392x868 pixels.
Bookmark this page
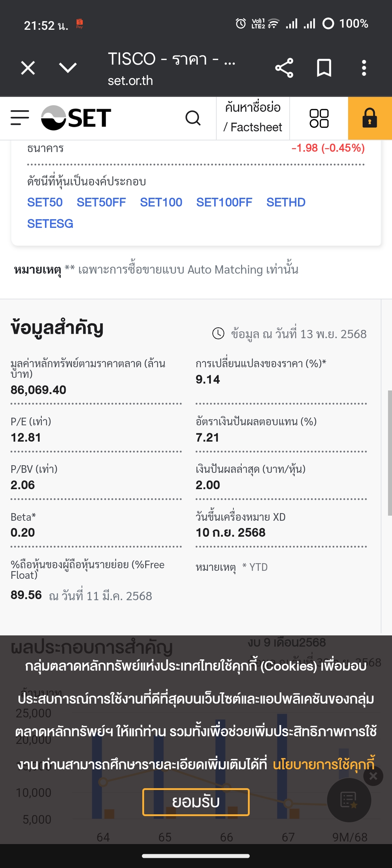coord(324,68)
